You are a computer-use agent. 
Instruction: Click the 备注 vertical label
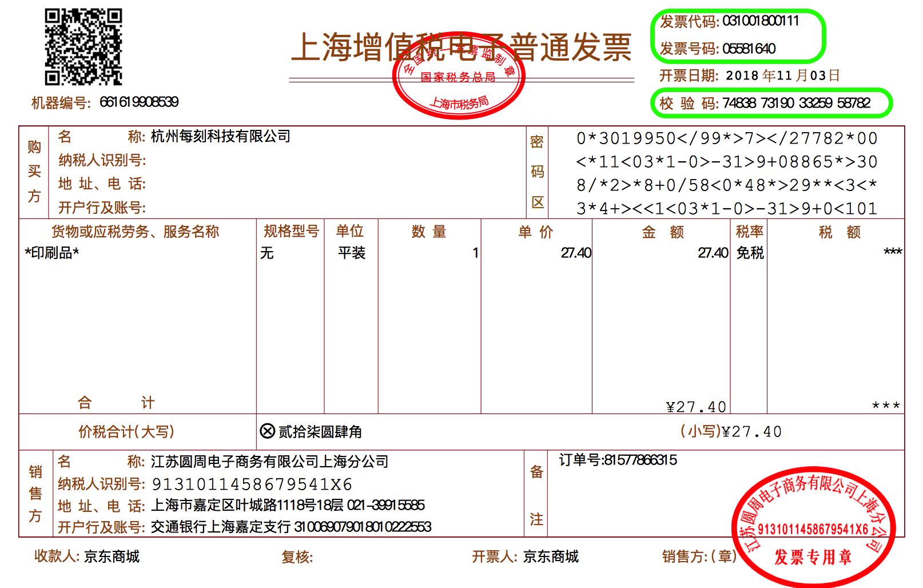pos(536,495)
